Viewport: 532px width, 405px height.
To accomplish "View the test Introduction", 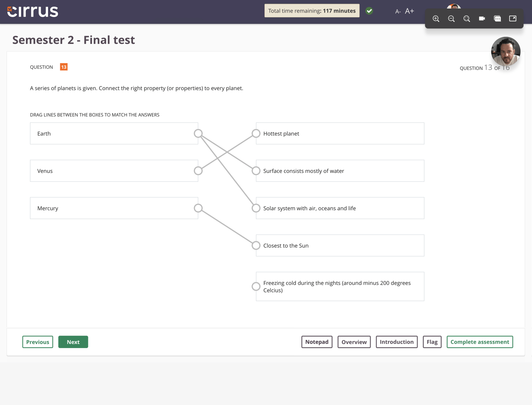I will [x=396, y=342].
